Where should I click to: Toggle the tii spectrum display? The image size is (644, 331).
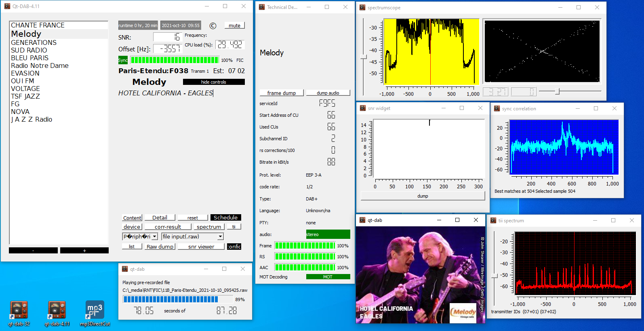(x=234, y=227)
